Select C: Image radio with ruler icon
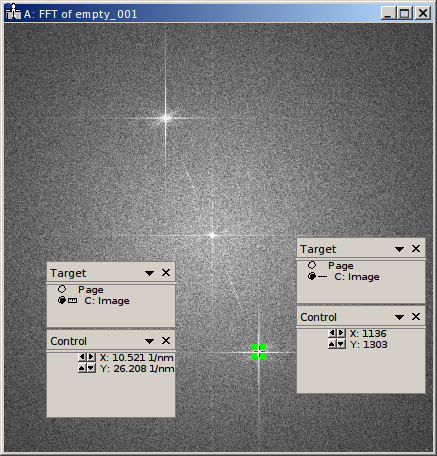Screen dimensions: 437x456 pos(62,300)
